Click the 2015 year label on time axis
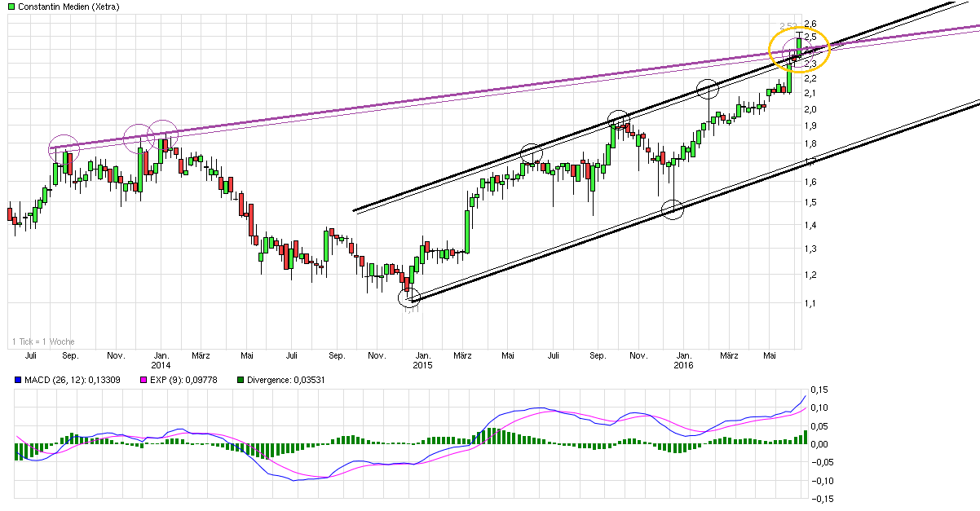 pos(422,366)
